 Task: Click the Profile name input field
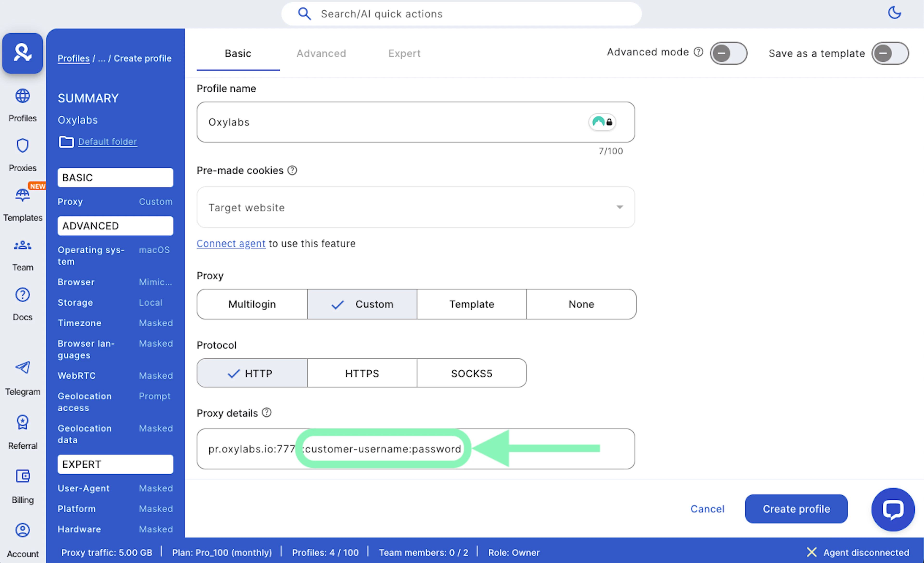click(x=416, y=122)
